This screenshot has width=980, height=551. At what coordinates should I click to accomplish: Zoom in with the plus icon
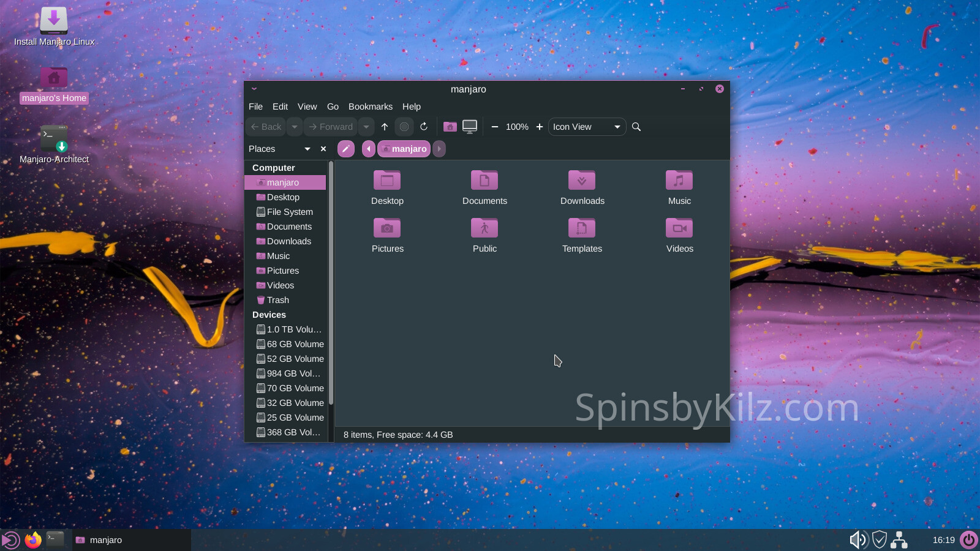tap(540, 127)
